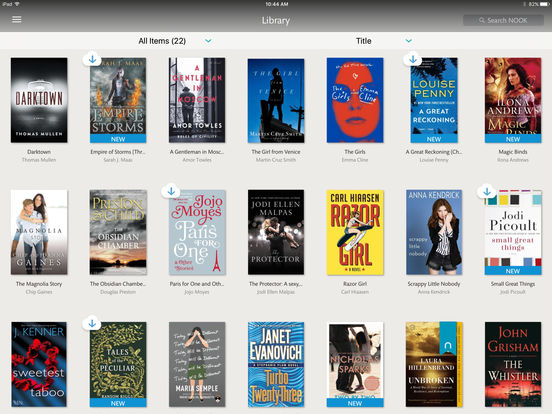
Task: Open the Sweetest Taboo cover
Action: coord(39,364)
